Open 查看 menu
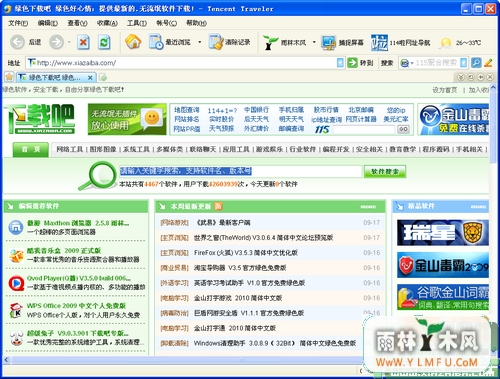The height and width of the screenshot is (379, 500). click(x=77, y=23)
